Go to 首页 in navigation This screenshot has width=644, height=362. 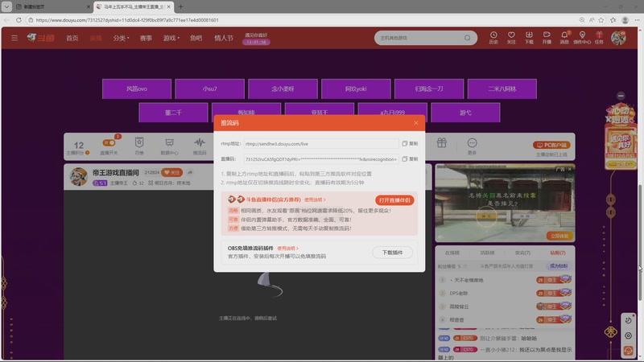click(72, 38)
